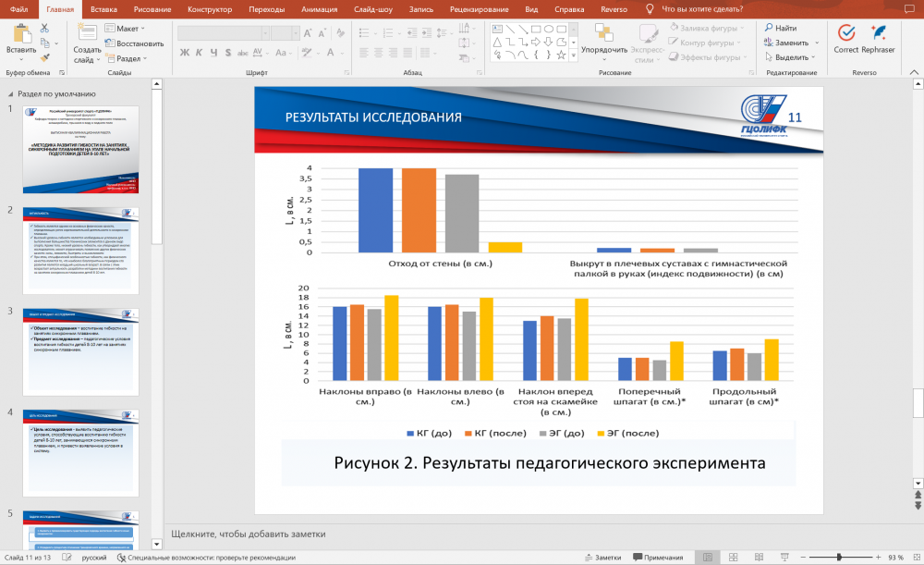Click the Format Painter brush icon
This screenshot has width=924, height=565.
click(44, 57)
